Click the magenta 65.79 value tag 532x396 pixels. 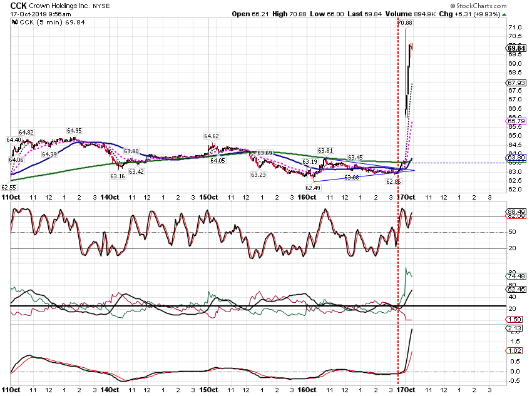pyautogui.click(x=516, y=121)
